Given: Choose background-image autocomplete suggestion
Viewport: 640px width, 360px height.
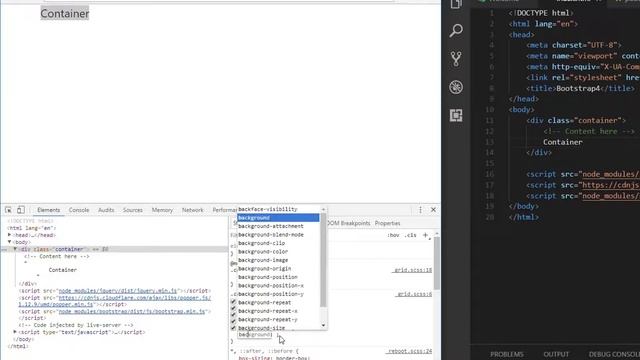Looking at the screenshot, I should [x=278, y=260].
